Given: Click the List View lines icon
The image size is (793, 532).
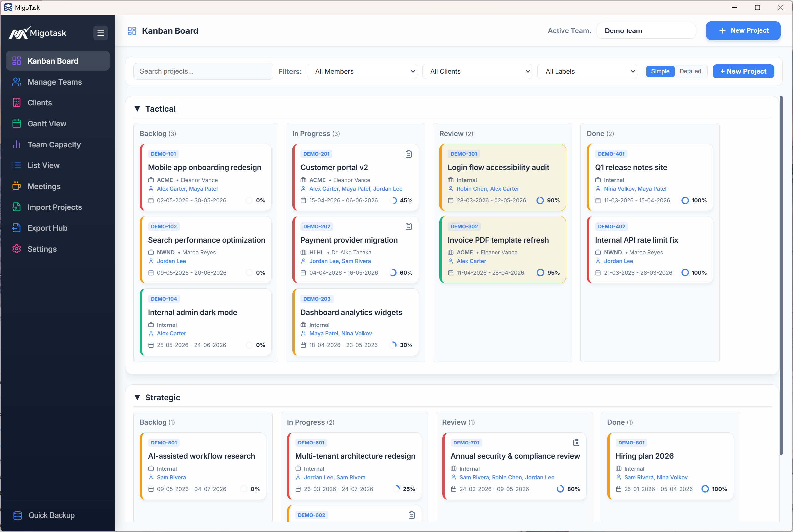Looking at the screenshot, I should click(17, 165).
